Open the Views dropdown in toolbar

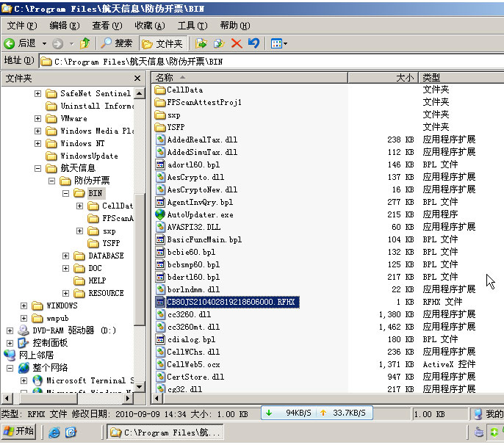coord(279,43)
